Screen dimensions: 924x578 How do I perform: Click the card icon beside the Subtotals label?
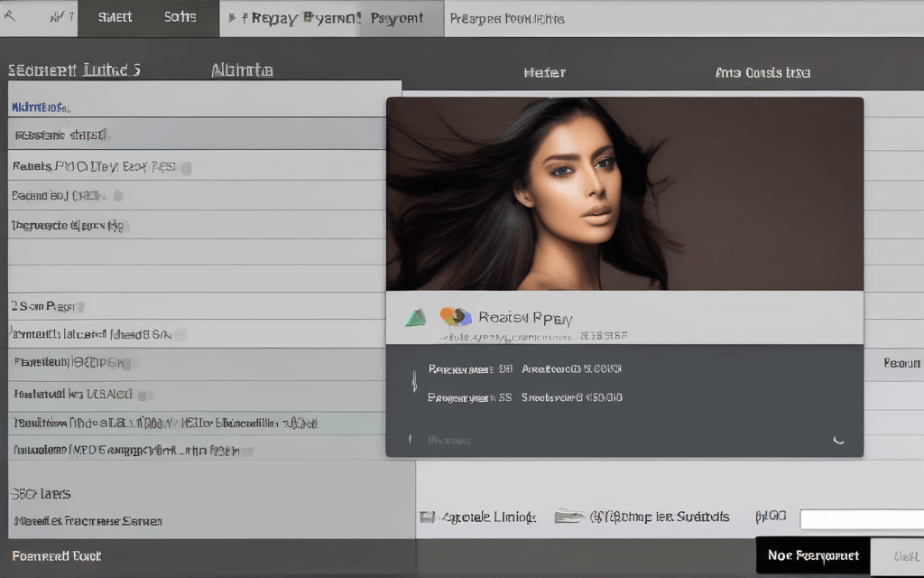[568, 517]
